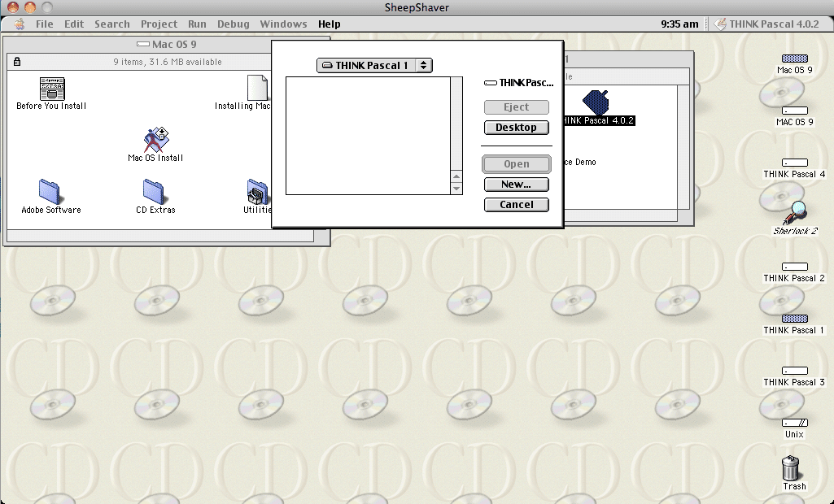Select the Utilities folder icon
The width and height of the screenshot is (834, 504).
[x=257, y=192]
